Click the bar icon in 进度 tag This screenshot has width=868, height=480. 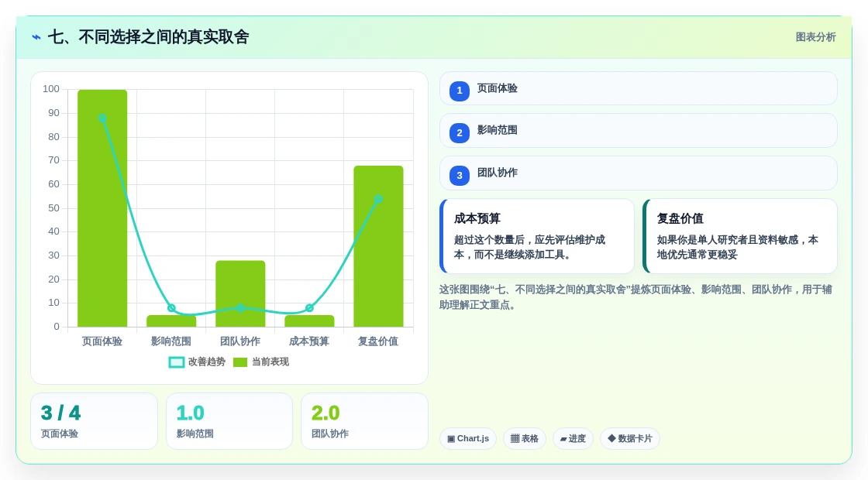(563, 438)
